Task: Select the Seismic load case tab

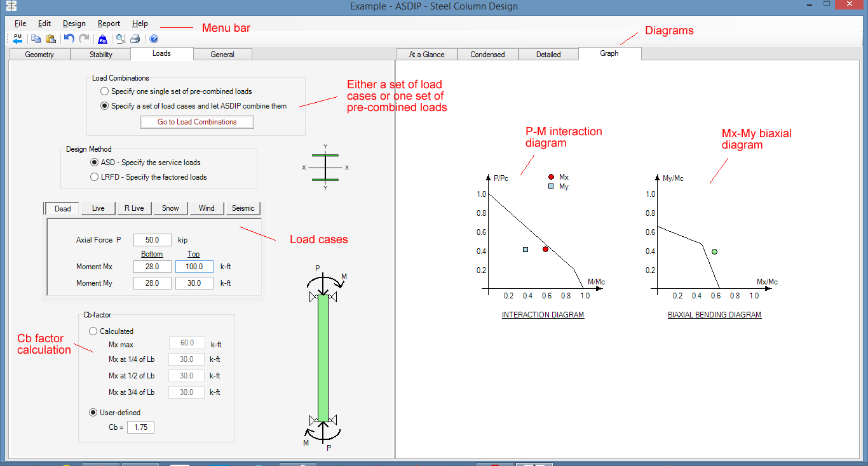Action: pos(243,208)
